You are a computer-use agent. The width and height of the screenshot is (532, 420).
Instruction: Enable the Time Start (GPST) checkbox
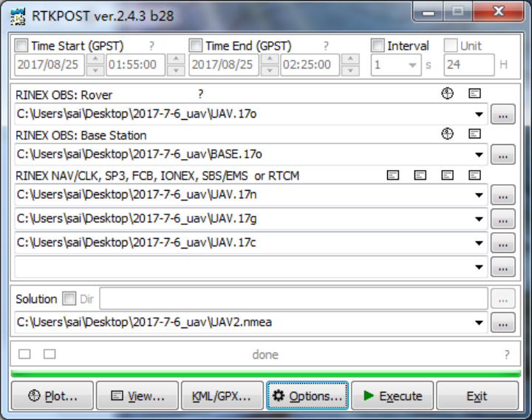[21, 45]
